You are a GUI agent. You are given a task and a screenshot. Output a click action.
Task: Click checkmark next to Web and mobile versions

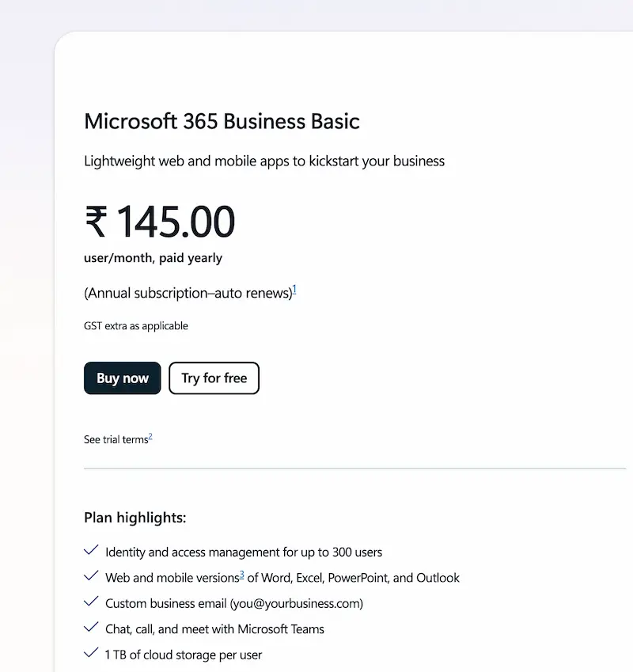point(91,577)
